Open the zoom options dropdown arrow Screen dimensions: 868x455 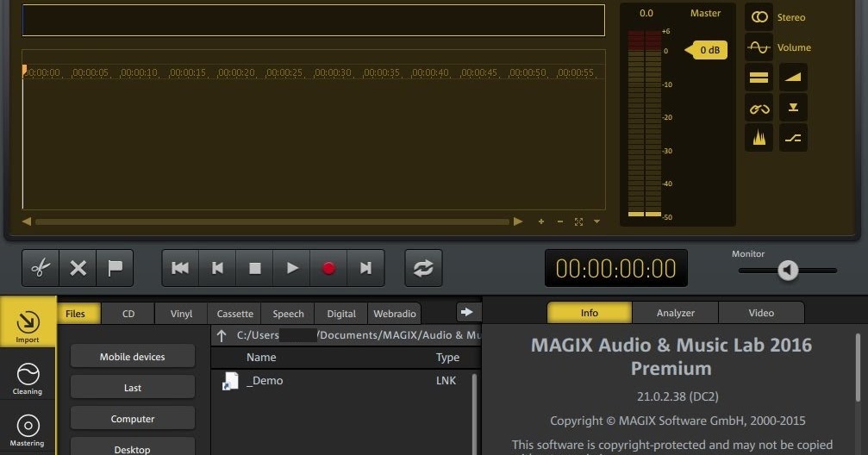coord(596,221)
